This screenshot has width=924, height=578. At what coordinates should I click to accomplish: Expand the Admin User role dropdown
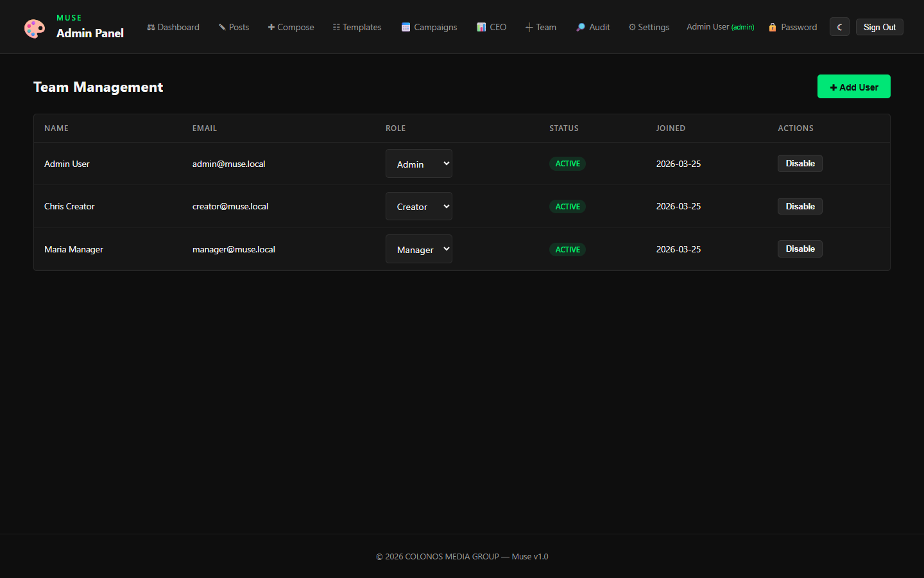coord(418,164)
